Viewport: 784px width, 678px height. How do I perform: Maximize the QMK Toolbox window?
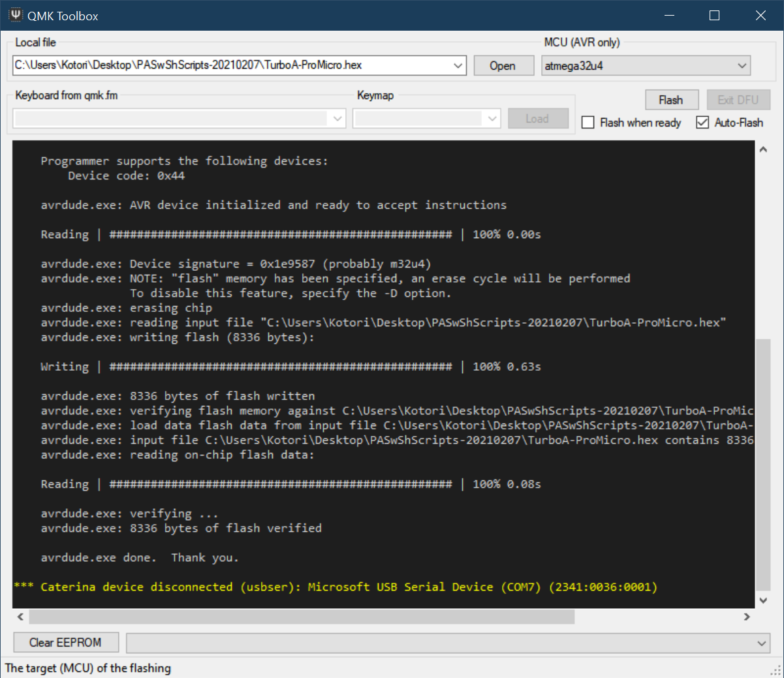coord(714,16)
